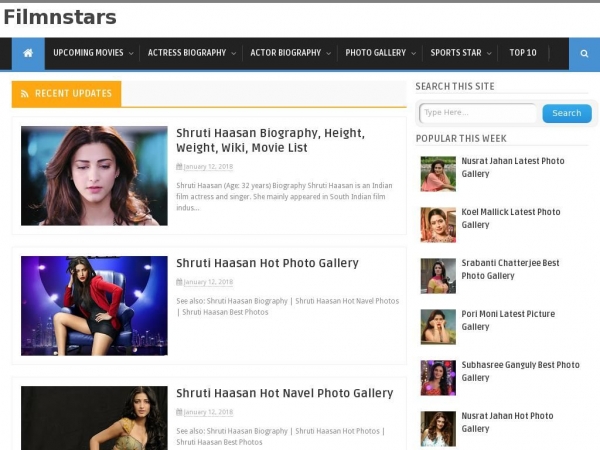Go to the home page icon
The height and width of the screenshot is (450, 600).
tap(28, 53)
